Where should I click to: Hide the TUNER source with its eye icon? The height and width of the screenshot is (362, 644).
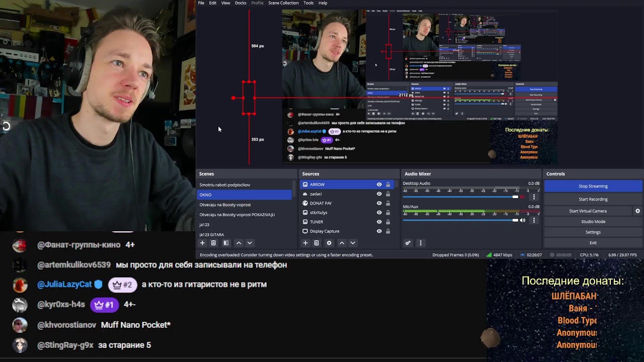[x=379, y=222]
